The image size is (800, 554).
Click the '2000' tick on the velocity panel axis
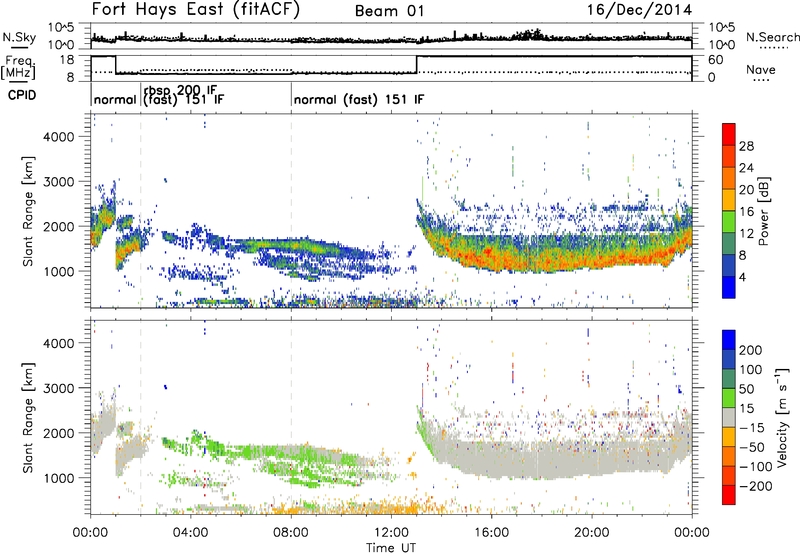58,433
